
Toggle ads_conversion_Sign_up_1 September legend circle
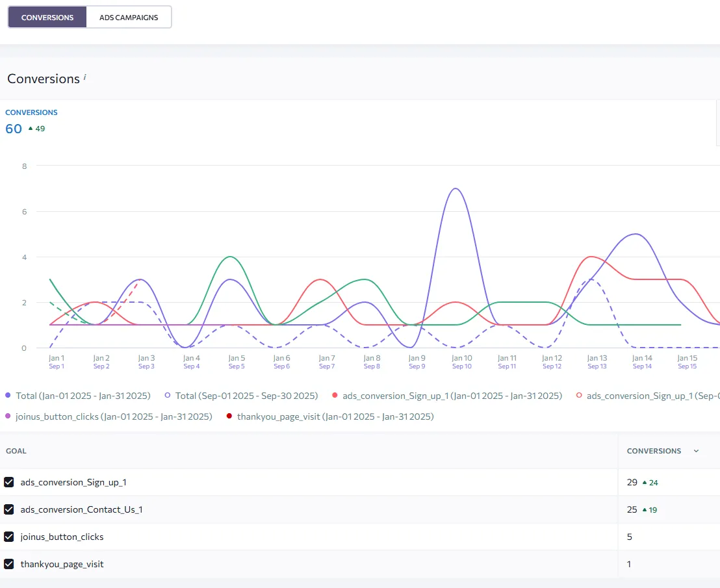pyautogui.click(x=579, y=395)
